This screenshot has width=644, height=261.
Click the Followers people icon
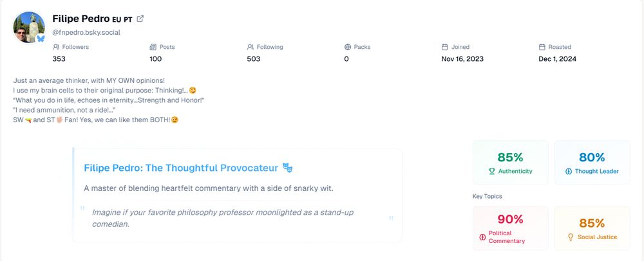[56, 47]
